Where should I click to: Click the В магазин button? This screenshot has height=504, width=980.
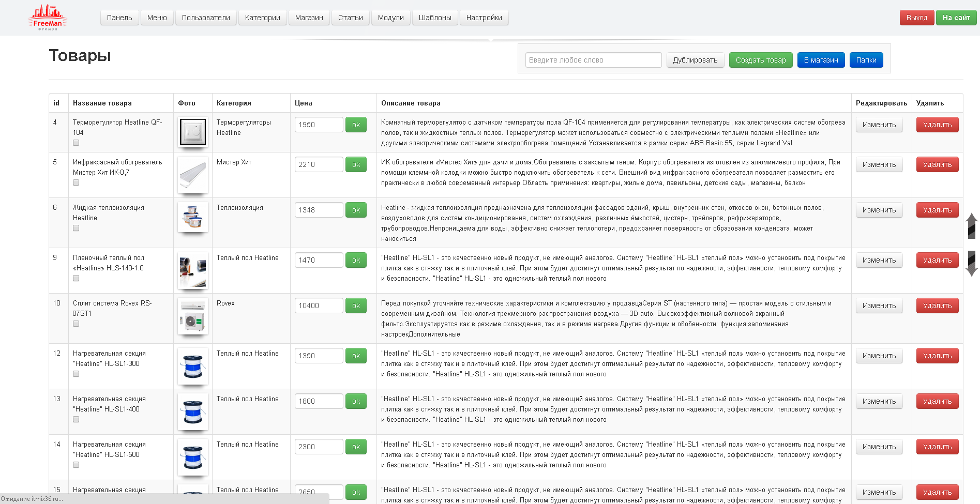821,60
